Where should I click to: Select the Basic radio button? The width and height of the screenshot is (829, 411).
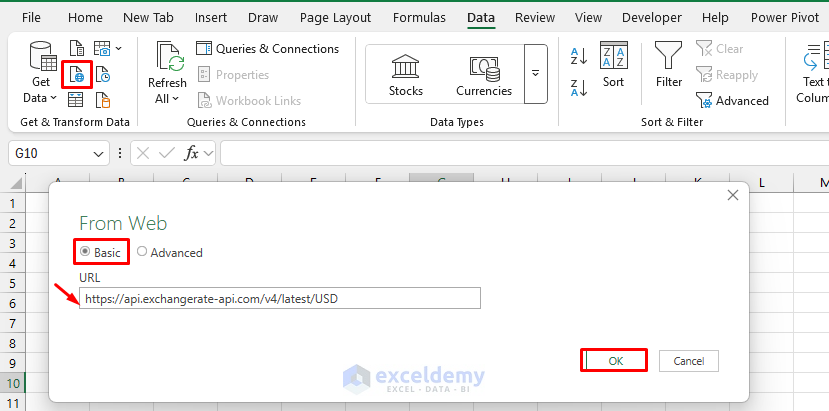(x=85, y=252)
